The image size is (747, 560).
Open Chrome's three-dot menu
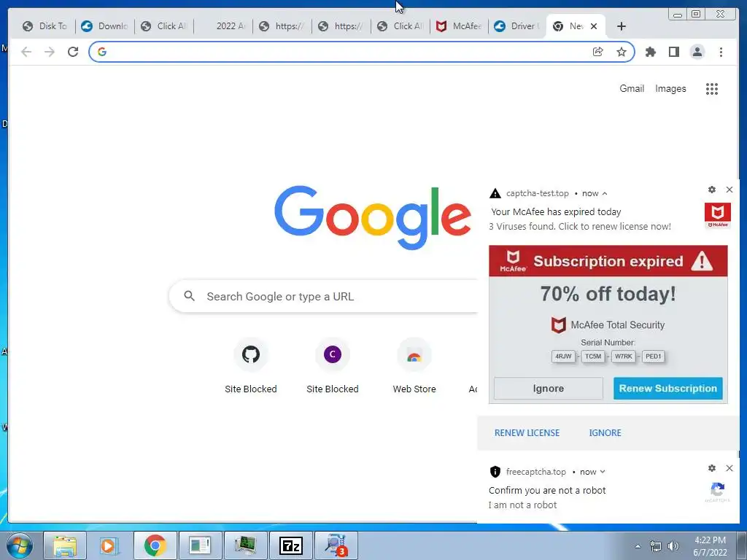tap(721, 52)
